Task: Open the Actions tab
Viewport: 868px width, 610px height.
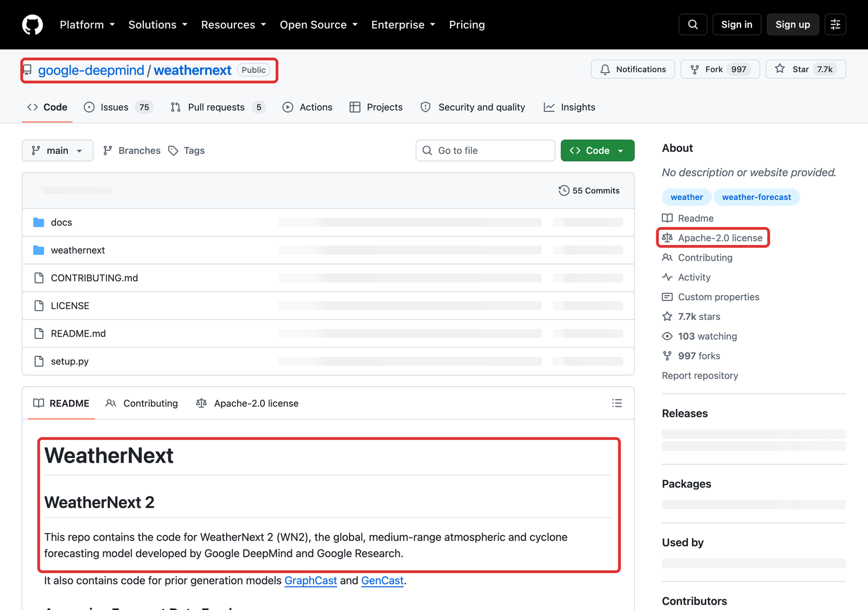Action: click(308, 107)
